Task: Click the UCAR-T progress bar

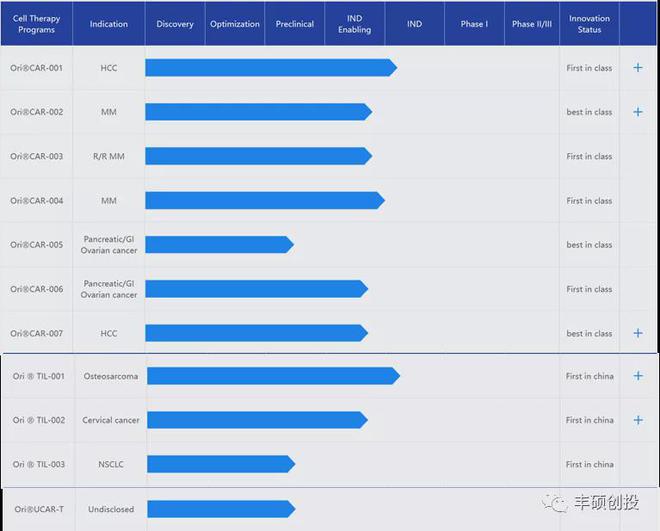Action: tap(221, 509)
